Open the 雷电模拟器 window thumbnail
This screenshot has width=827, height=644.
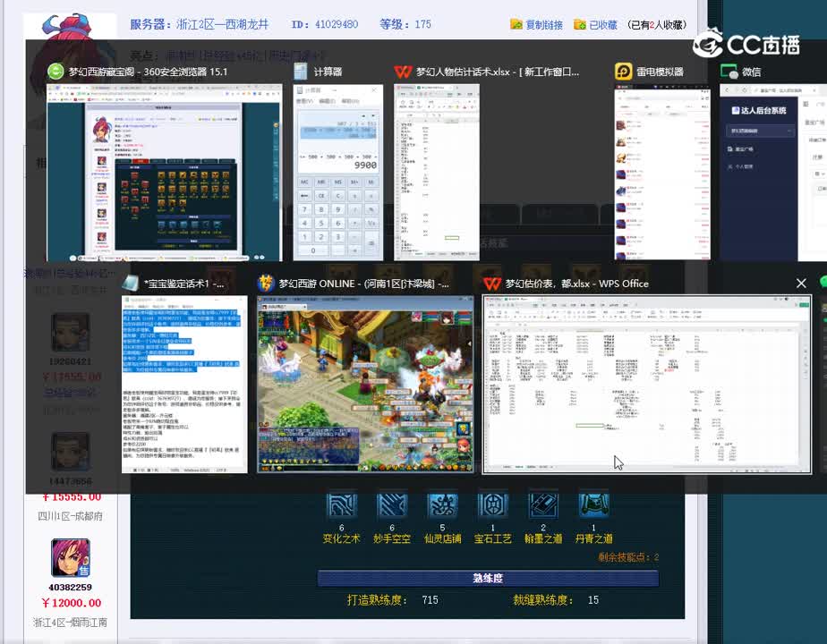[662, 173]
